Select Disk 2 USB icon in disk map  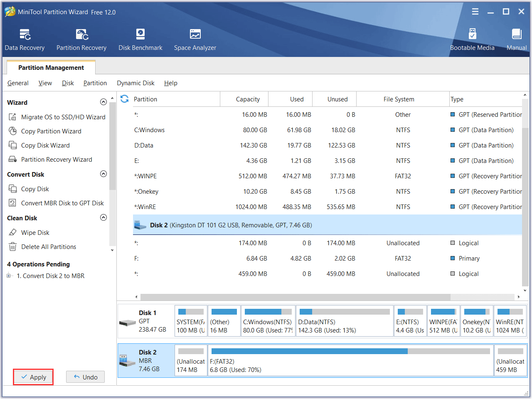tap(128, 360)
